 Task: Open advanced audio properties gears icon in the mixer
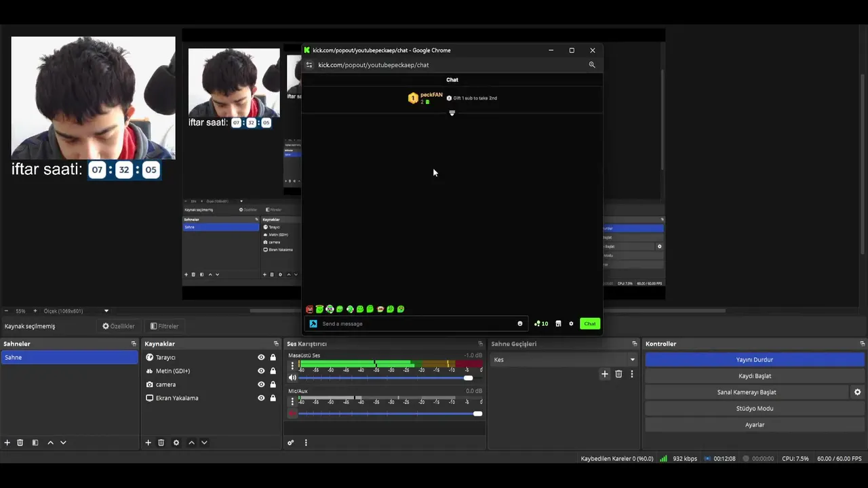[290, 443]
